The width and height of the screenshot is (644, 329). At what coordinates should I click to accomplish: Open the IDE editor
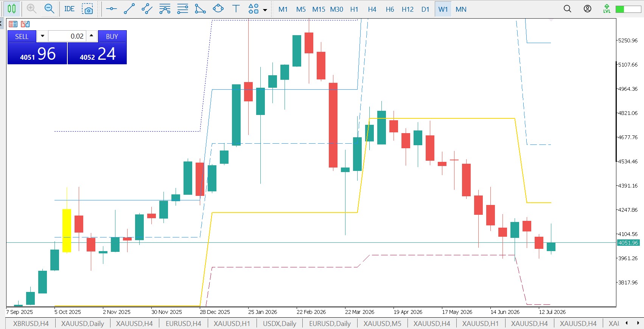point(69,9)
